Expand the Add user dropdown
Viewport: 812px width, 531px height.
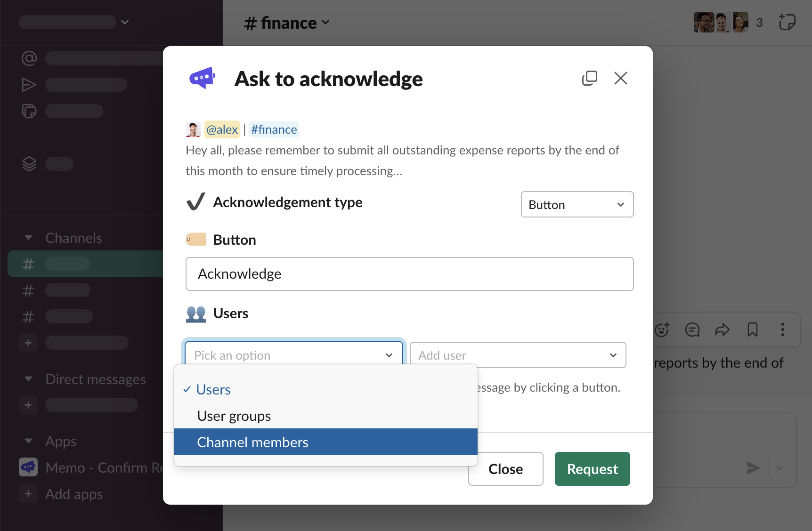[x=517, y=355]
